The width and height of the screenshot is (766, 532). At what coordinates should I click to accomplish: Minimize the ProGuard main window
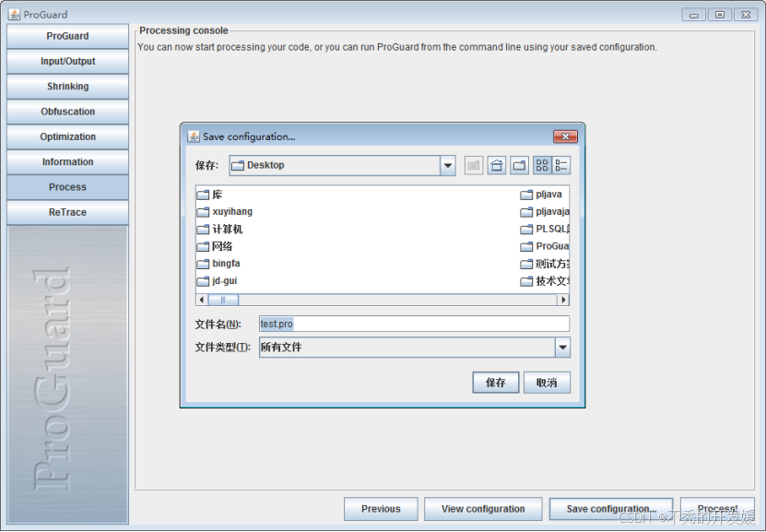pyautogui.click(x=694, y=15)
